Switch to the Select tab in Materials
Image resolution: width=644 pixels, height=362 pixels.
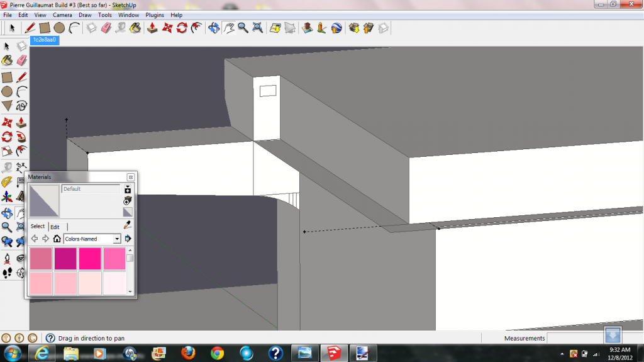pos(37,226)
